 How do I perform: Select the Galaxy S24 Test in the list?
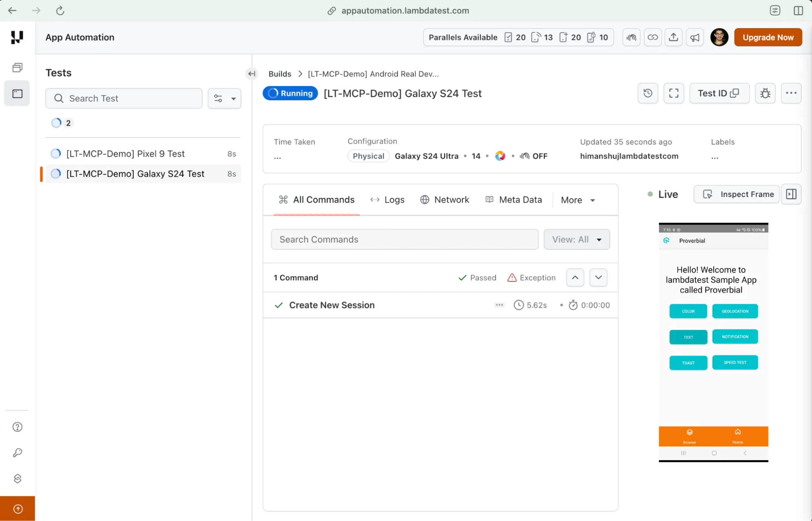(x=143, y=174)
